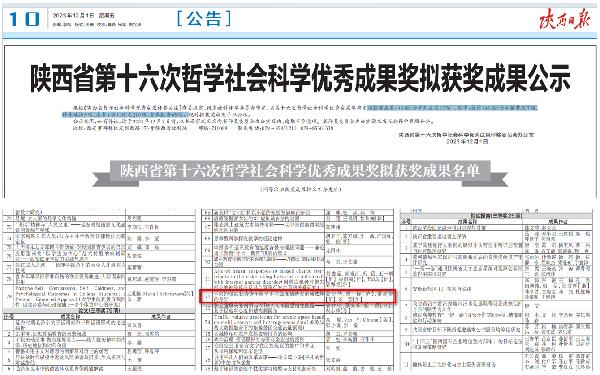Click the 论文(三等奖) section header in left table

tap(99, 310)
